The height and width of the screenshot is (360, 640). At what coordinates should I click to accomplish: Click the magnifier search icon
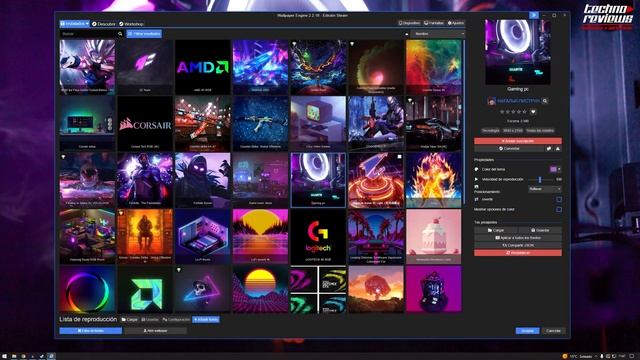coord(120,34)
